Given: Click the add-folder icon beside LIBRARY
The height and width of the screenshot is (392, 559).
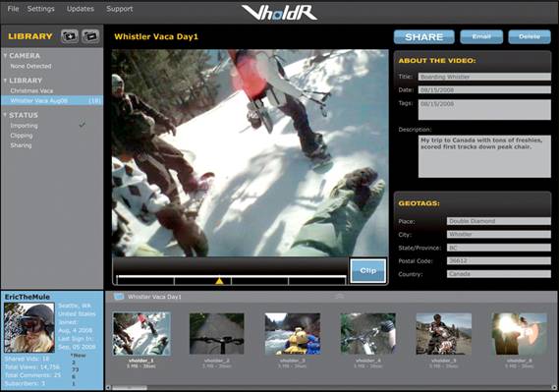Looking at the screenshot, I should 69,36.
